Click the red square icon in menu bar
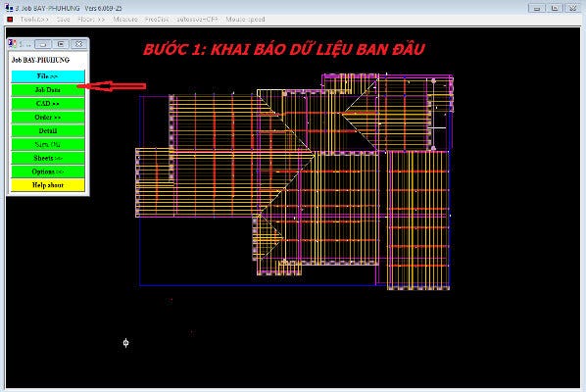586x392 pixels. click(x=10, y=19)
